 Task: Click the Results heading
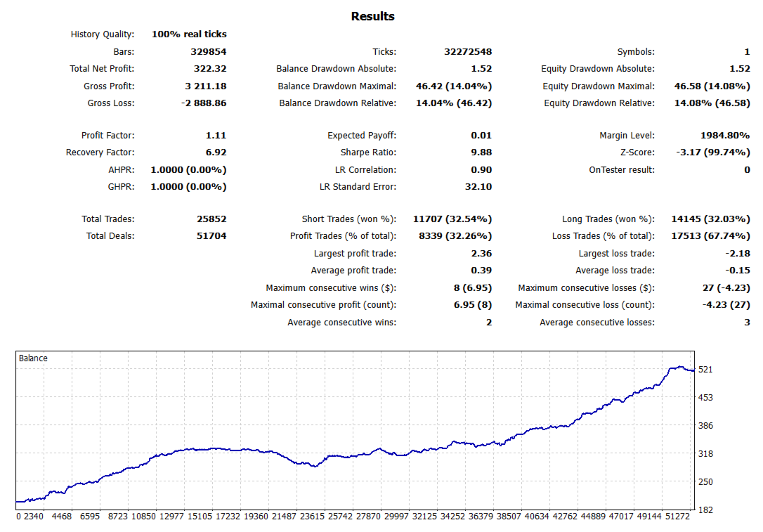pyautogui.click(x=373, y=17)
